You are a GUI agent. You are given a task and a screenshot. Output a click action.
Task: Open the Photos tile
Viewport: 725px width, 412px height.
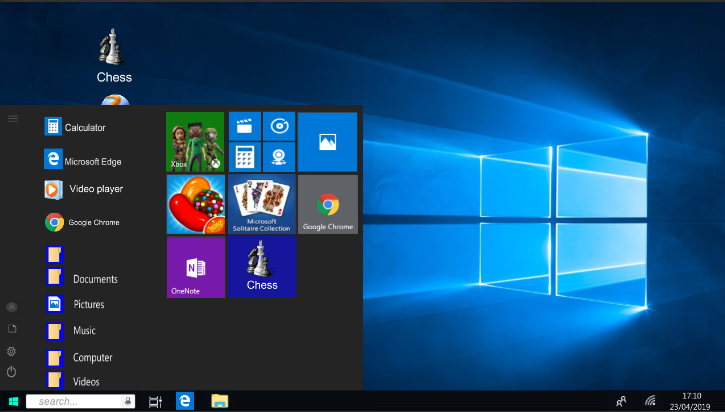pyautogui.click(x=327, y=141)
